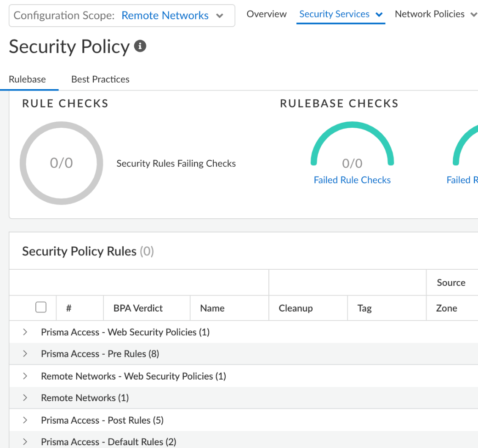Go to the Overview page
This screenshot has width=478, height=448.
(x=267, y=14)
